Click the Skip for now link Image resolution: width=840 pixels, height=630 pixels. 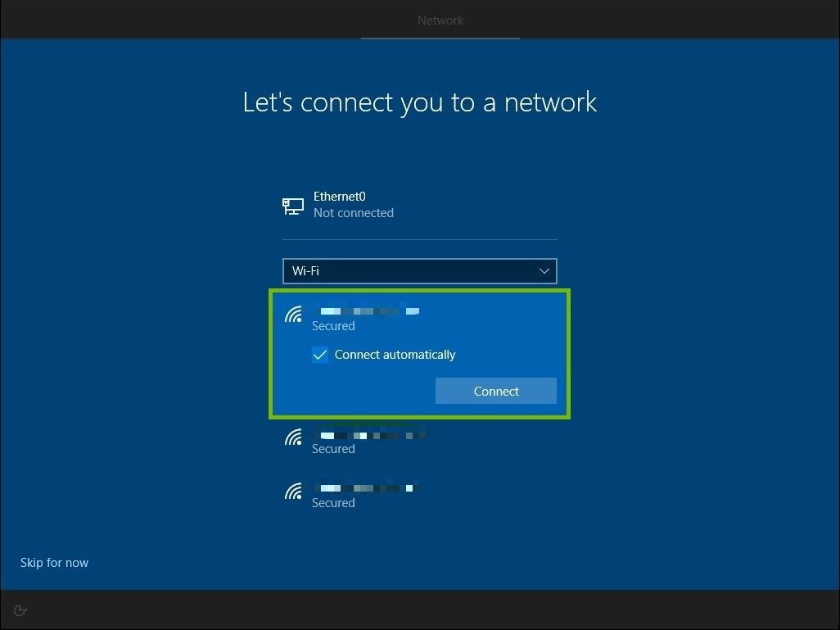54,563
